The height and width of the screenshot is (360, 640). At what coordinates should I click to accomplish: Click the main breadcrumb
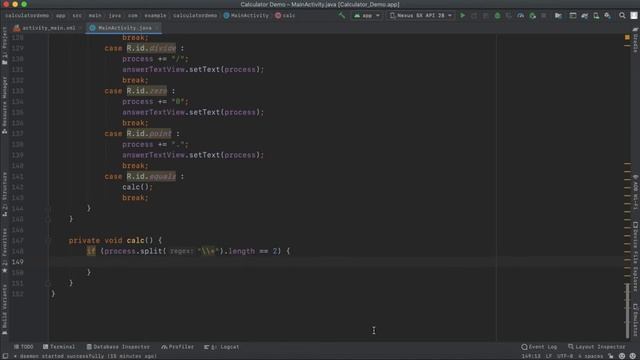[x=95, y=16]
